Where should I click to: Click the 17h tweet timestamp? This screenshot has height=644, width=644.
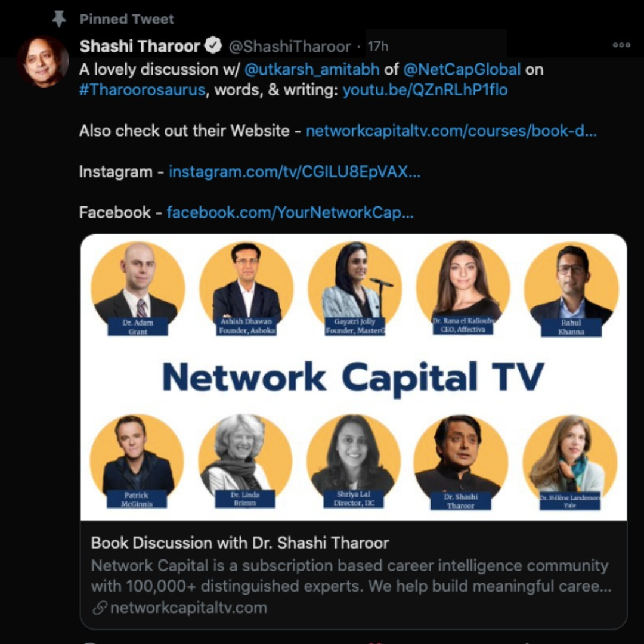click(x=378, y=47)
